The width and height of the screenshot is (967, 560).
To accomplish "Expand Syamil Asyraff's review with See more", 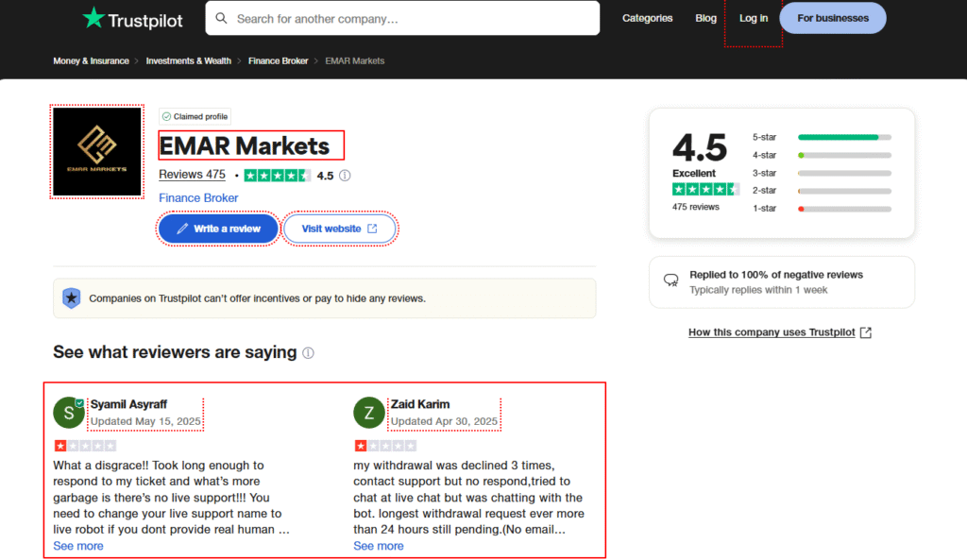I will [78, 546].
